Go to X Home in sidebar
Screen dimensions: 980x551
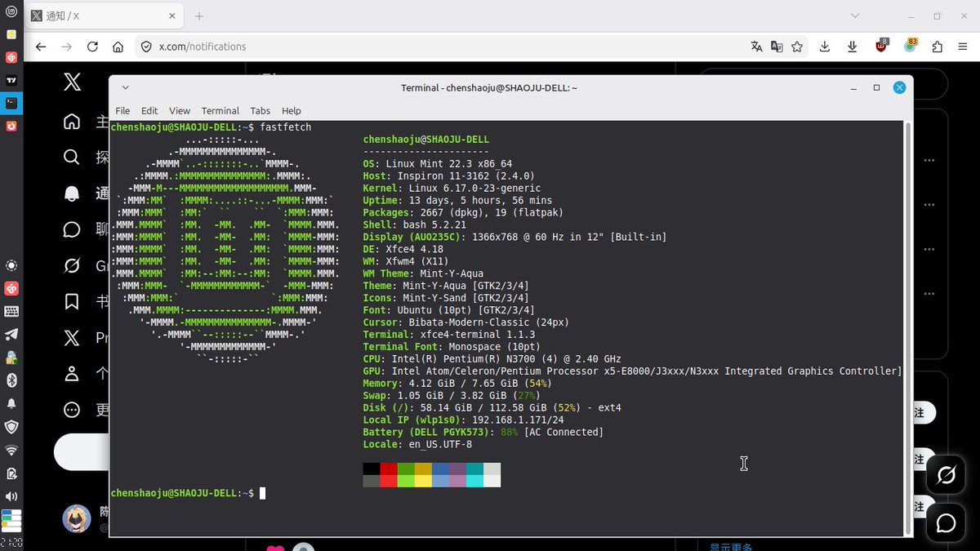click(x=72, y=122)
